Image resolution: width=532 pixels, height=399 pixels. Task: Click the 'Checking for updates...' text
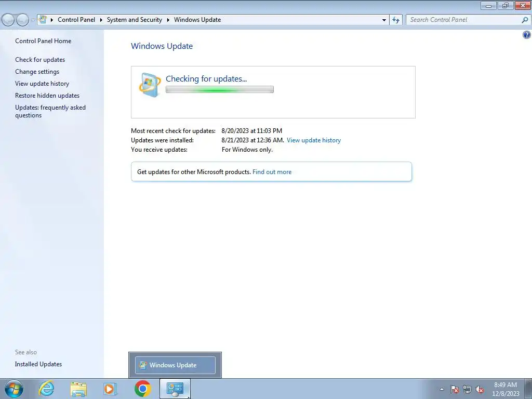pyautogui.click(x=206, y=79)
